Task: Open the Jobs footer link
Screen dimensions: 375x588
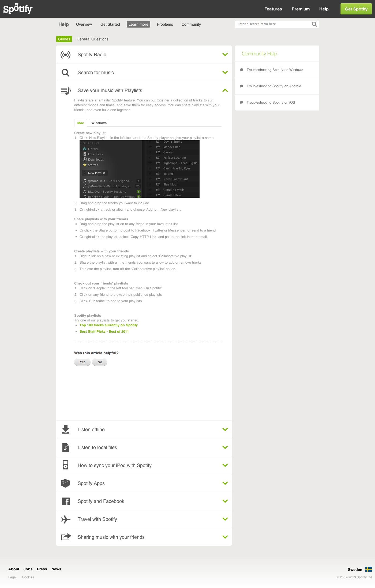Action: [28, 569]
